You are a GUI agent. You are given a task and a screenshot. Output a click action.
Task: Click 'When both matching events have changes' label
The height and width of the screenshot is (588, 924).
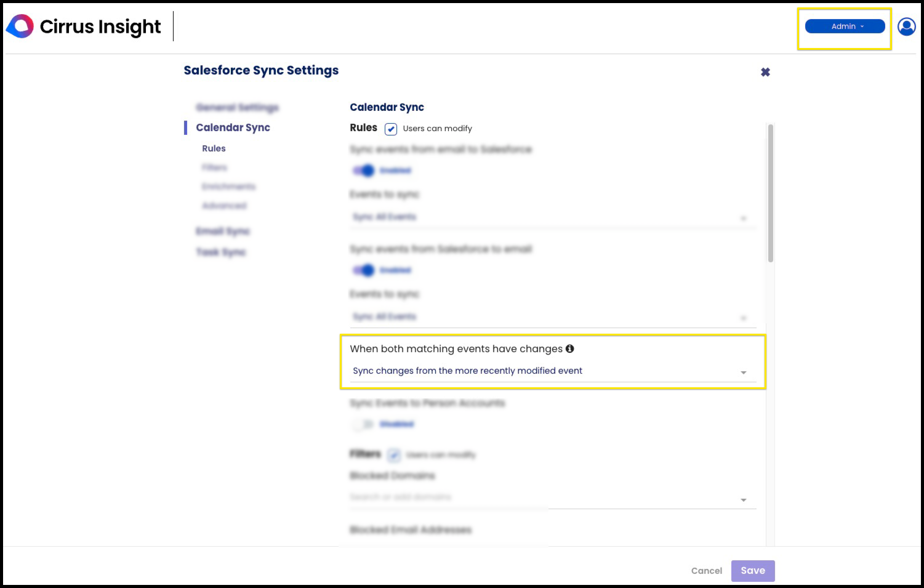(x=456, y=349)
